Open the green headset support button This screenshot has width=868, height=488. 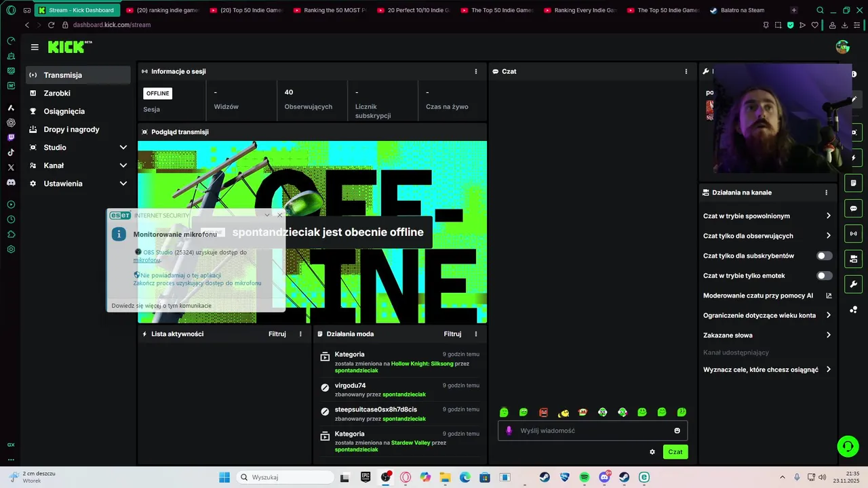[848, 446]
